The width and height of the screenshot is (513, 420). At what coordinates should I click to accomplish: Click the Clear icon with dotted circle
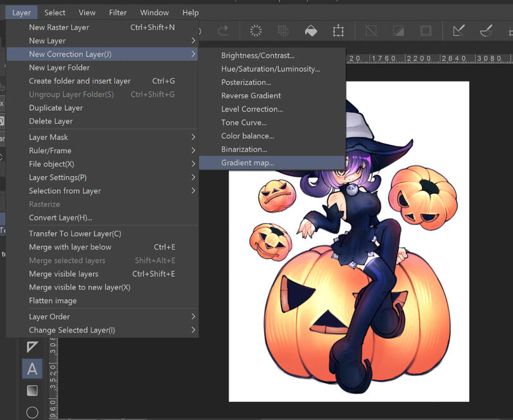pyautogui.click(x=256, y=30)
